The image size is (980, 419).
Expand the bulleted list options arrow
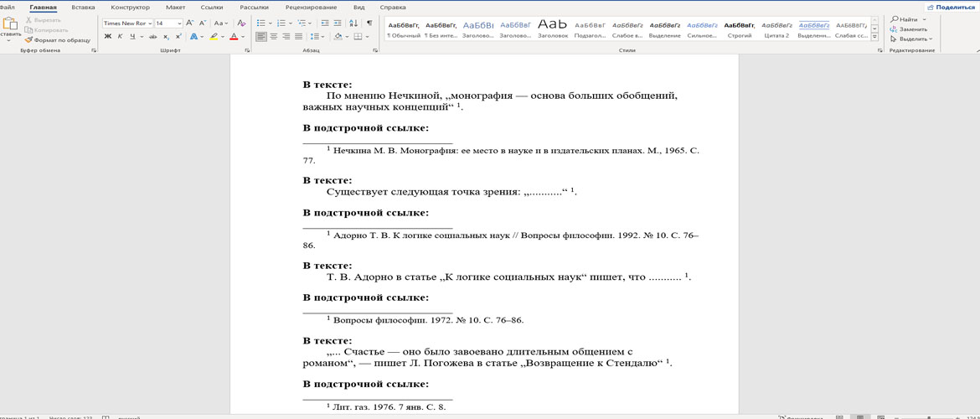[271, 23]
